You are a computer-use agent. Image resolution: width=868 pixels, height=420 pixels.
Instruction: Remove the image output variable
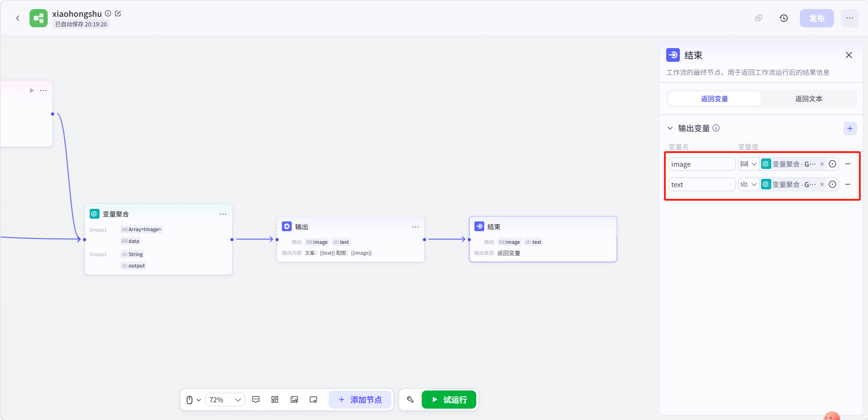[848, 164]
